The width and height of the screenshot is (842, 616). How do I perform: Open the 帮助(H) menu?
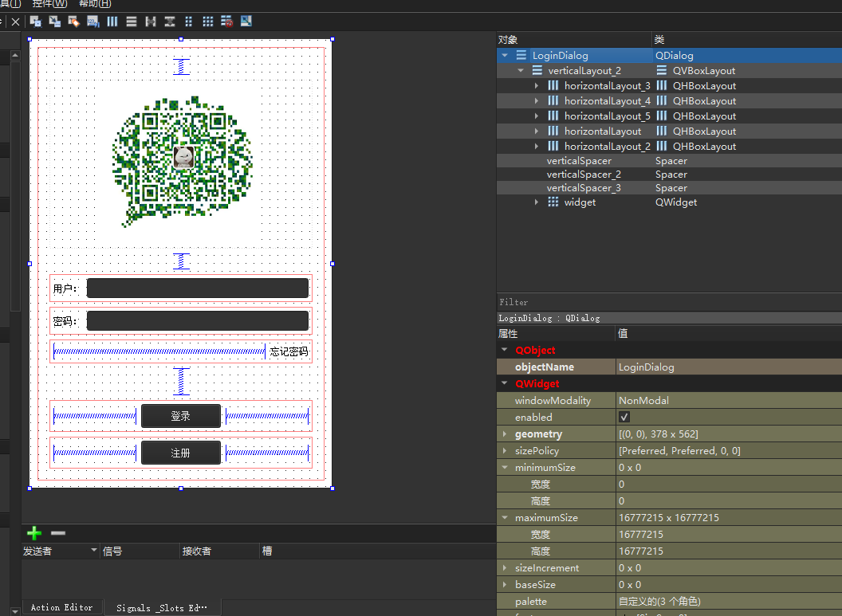point(95,3)
